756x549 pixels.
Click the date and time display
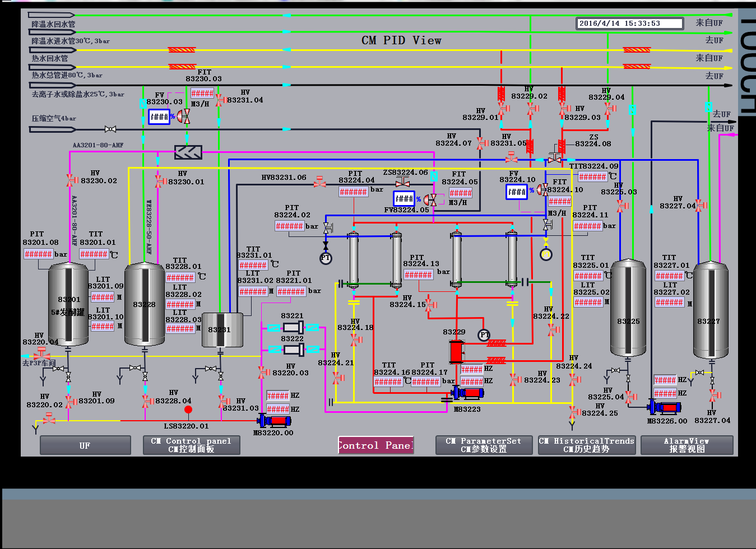click(629, 24)
